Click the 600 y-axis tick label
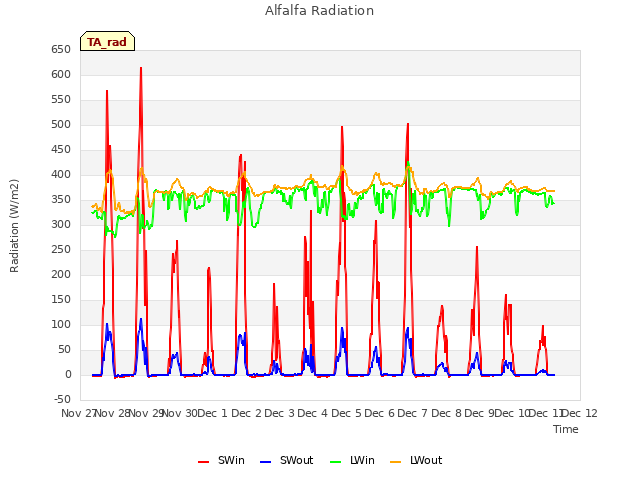 point(61,74)
